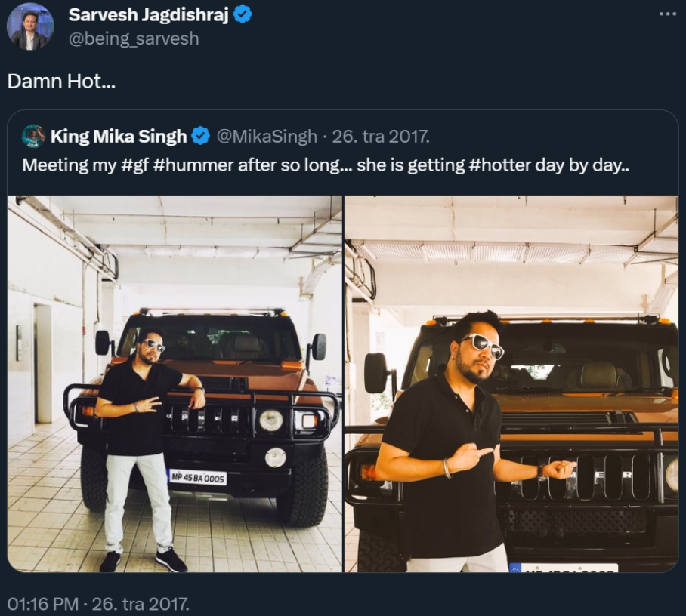This screenshot has width=686, height=616.
Task: Click the "Damn Hot..." tweet text
Action: coord(62,82)
